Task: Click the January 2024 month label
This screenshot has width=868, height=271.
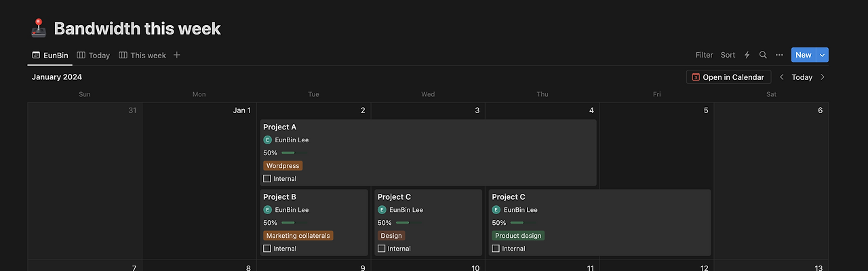Action: tap(57, 77)
